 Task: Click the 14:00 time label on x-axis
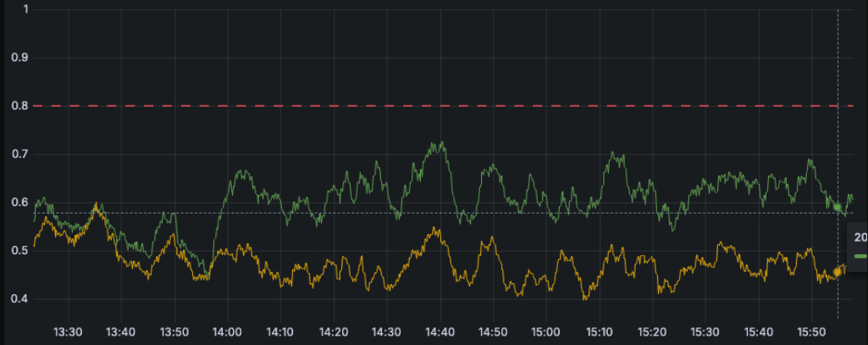coord(227,331)
